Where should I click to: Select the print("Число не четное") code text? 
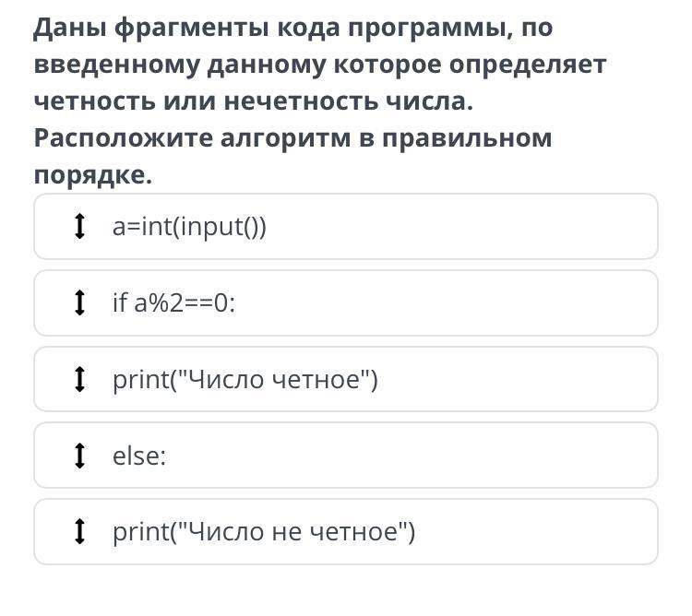pos(264,532)
